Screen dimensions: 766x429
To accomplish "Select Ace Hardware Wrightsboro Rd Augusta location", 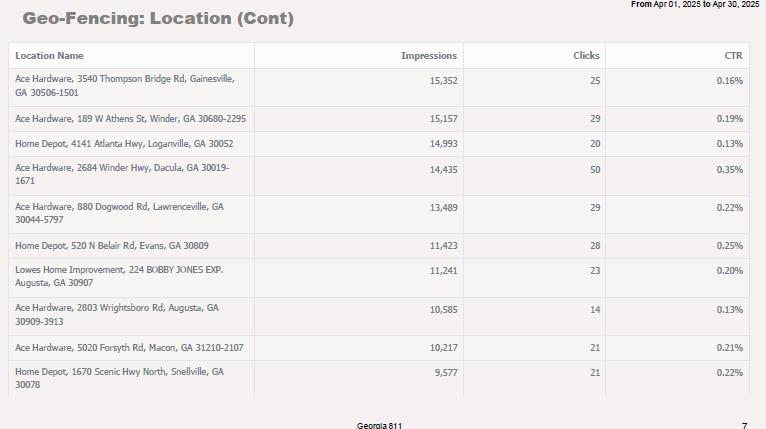I will click(x=117, y=315).
